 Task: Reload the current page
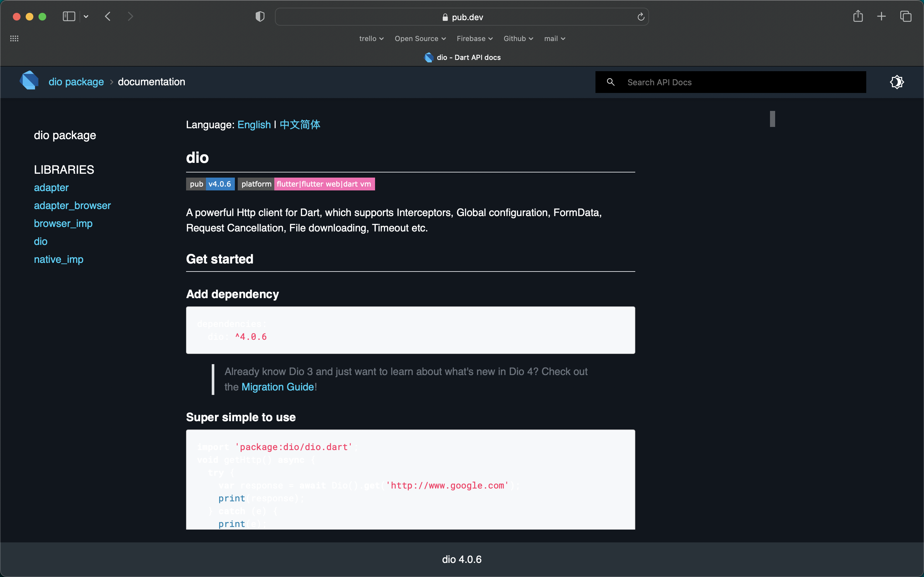click(x=640, y=17)
